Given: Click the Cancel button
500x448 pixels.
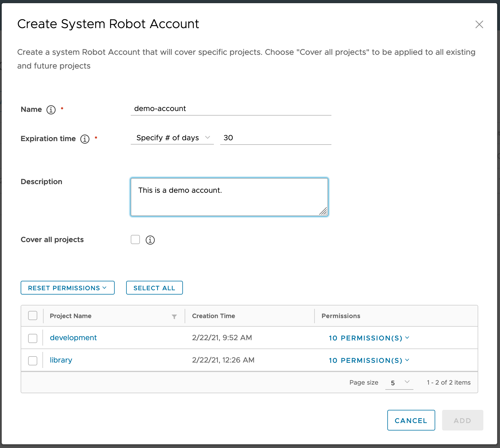Looking at the screenshot, I should 411,420.
